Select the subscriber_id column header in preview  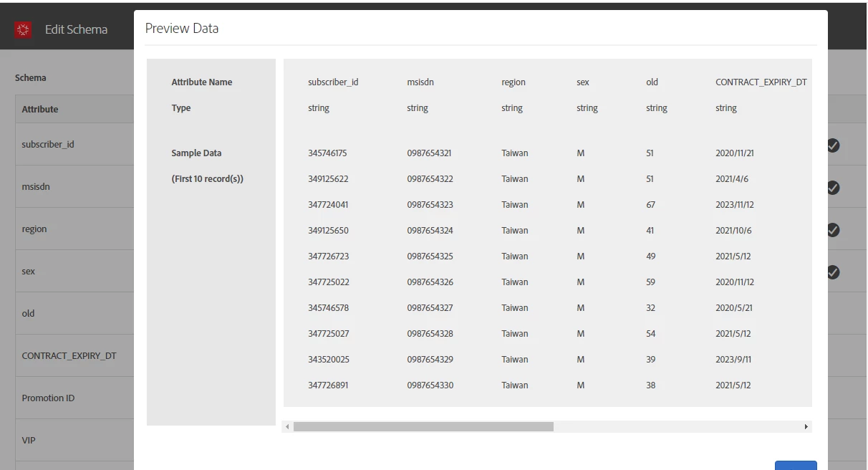(333, 82)
